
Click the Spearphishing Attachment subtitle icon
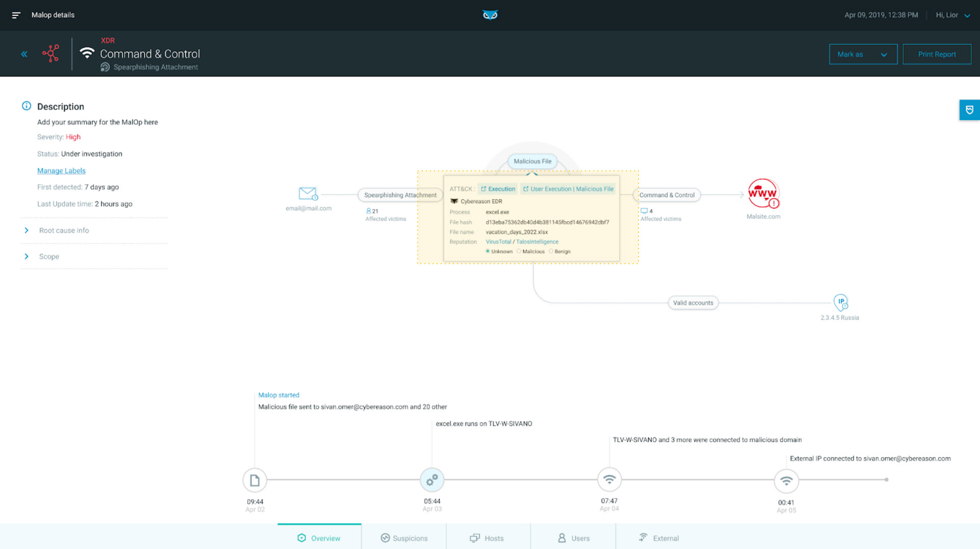point(105,67)
